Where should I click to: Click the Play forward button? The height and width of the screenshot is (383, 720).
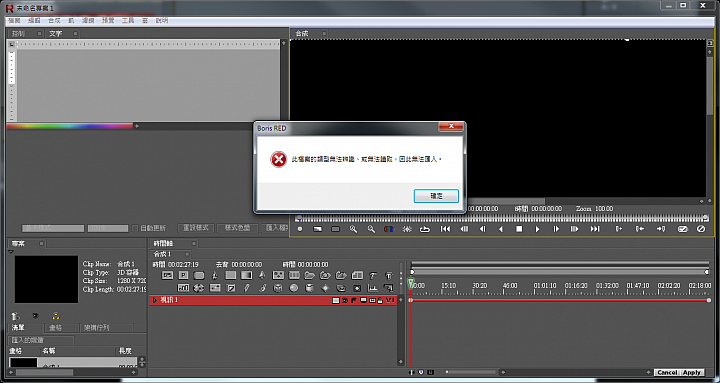point(537,229)
